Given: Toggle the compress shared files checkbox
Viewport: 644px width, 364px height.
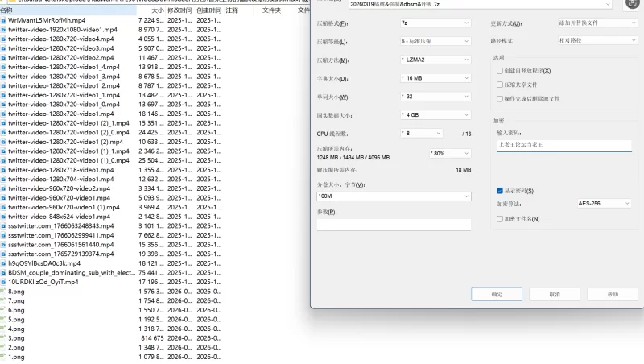Looking at the screenshot, I should pyautogui.click(x=500, y=85).
